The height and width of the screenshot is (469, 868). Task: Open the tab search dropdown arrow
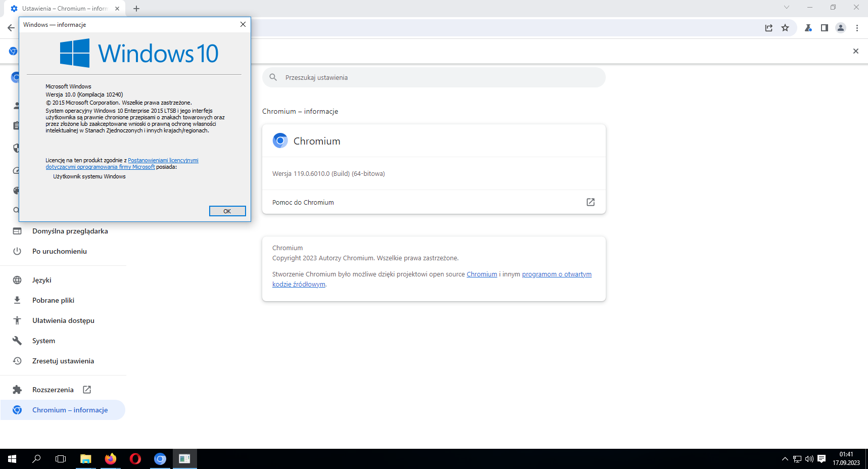coord(787,7)
